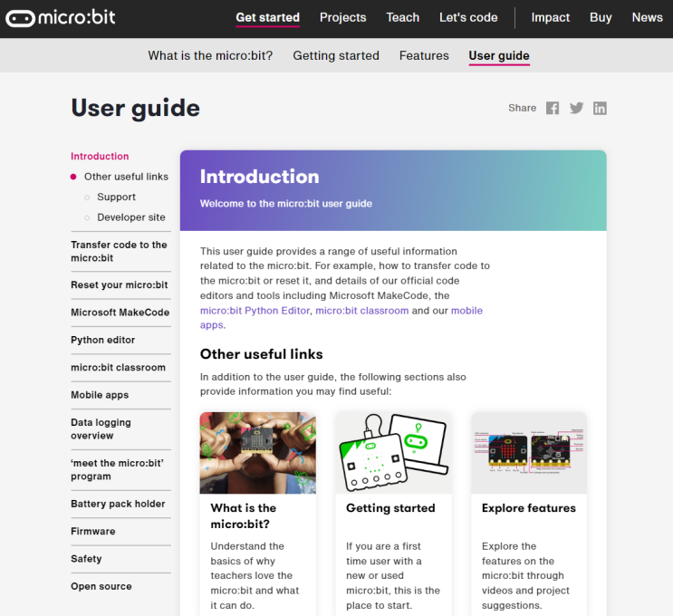Follow micro:bit Python Editor text link
Image resolution: width=673 pixels, height=616 pixels.
coord(255,311)
